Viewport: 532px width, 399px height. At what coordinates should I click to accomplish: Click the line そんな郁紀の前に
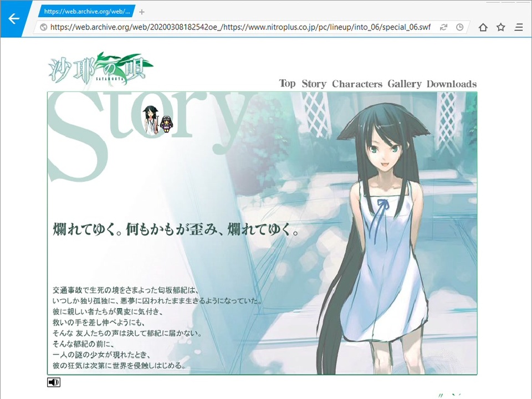click(84, 344)
